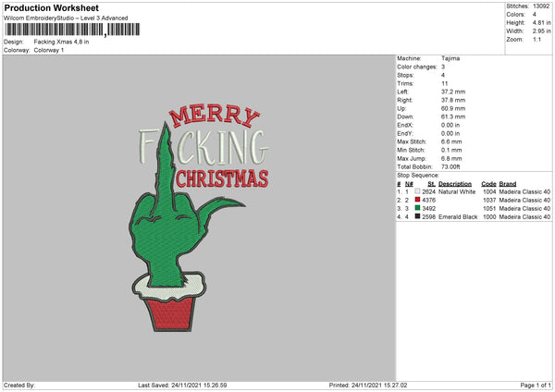Click 'Madeira Classic 40' in the Emerald Black row
This screenshot has height=392, width=555.
click(524, 217)
